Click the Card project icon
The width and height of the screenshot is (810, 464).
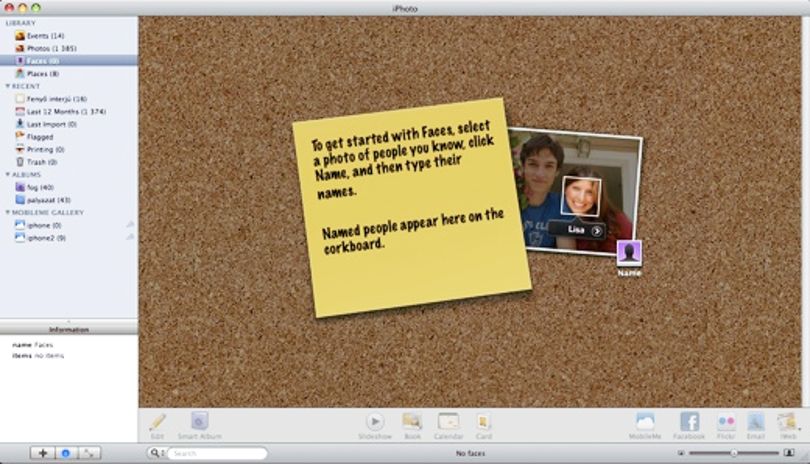click(484, 422)
